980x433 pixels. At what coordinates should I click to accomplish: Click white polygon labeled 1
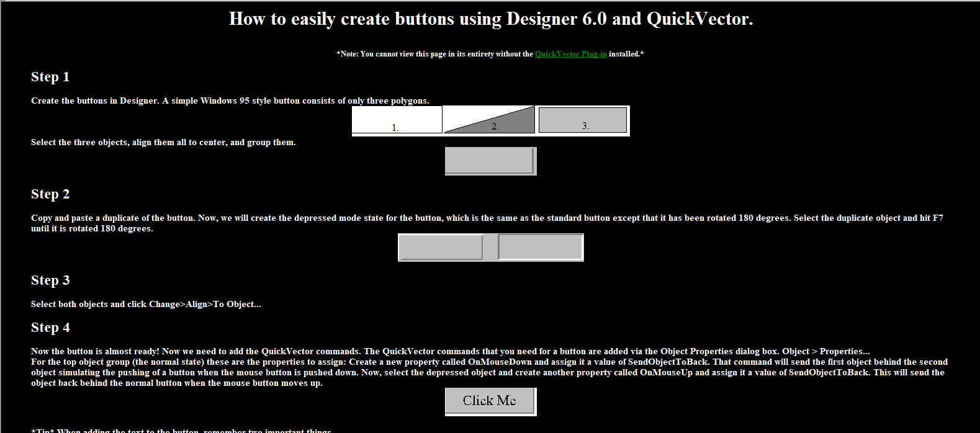397,120
